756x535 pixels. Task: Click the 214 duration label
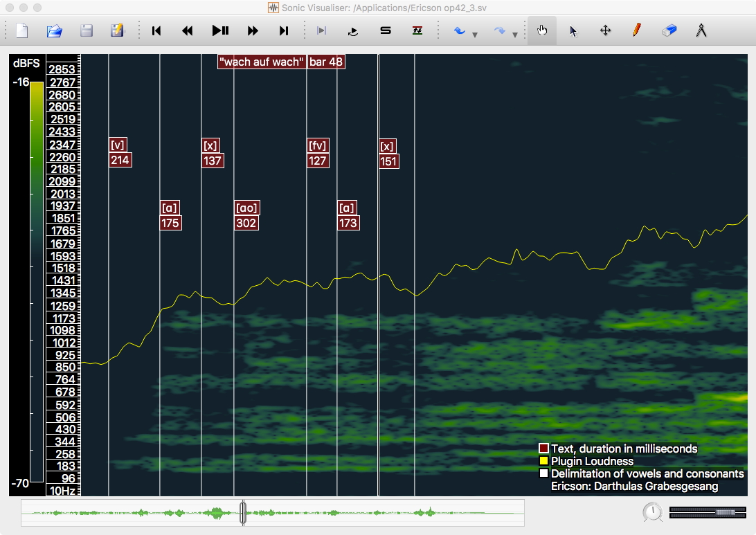(120, 160)
